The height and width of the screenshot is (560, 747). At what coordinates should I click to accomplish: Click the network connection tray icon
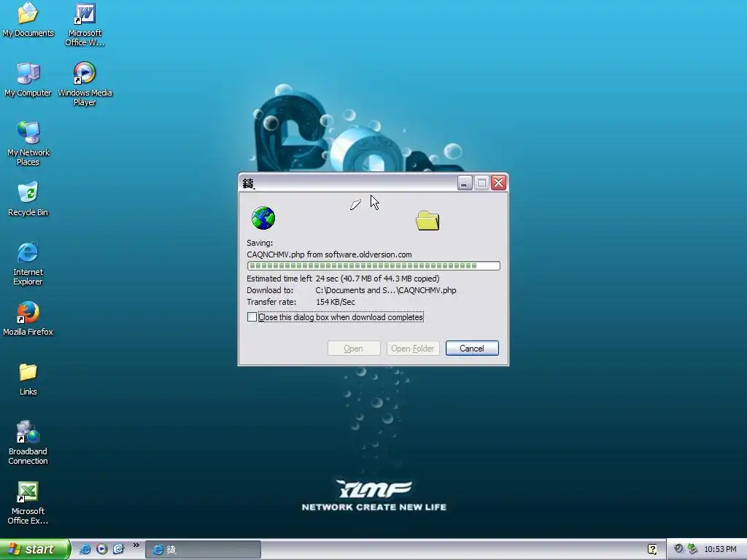[693, 549]
